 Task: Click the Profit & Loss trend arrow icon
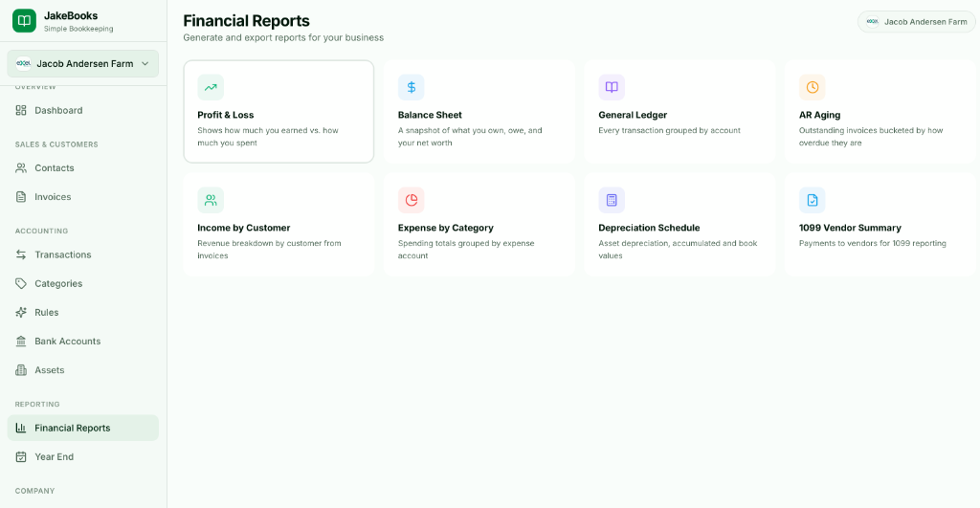[211, 87]
